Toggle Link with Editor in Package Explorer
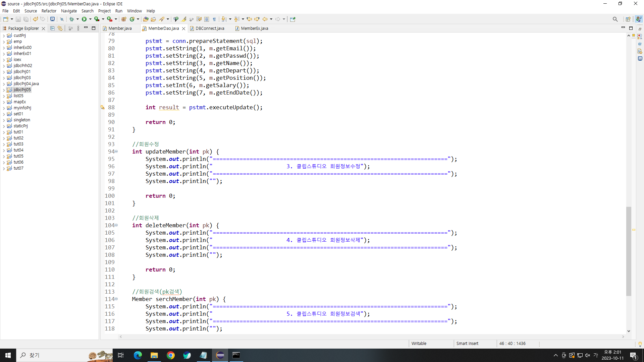This screenshot has height=362, width=644. tap(60, 28)
